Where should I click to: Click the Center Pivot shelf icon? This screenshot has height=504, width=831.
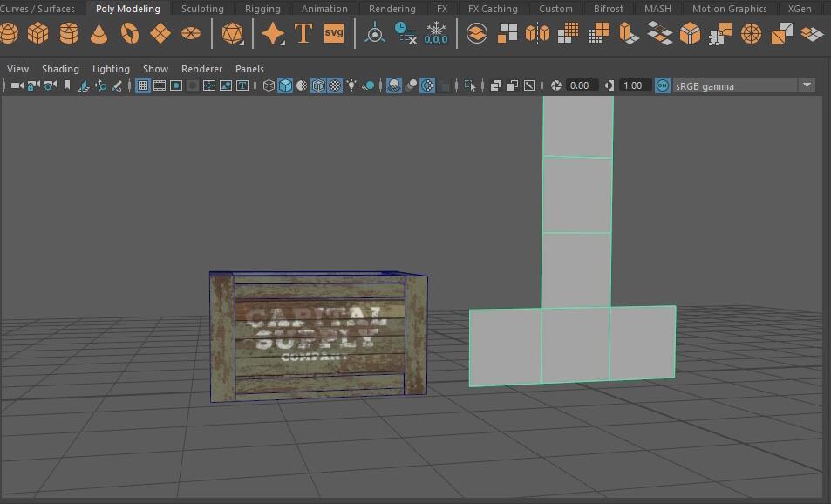tap(375, 33)
